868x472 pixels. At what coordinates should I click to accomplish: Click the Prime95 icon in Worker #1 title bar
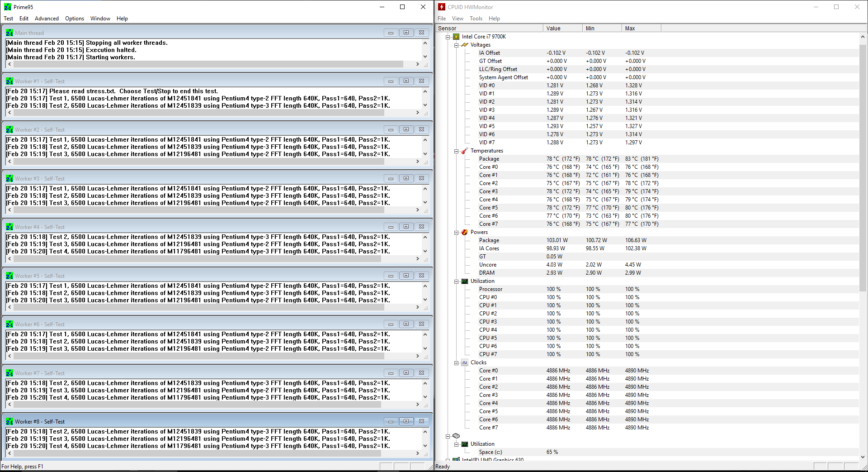point(9,81)
